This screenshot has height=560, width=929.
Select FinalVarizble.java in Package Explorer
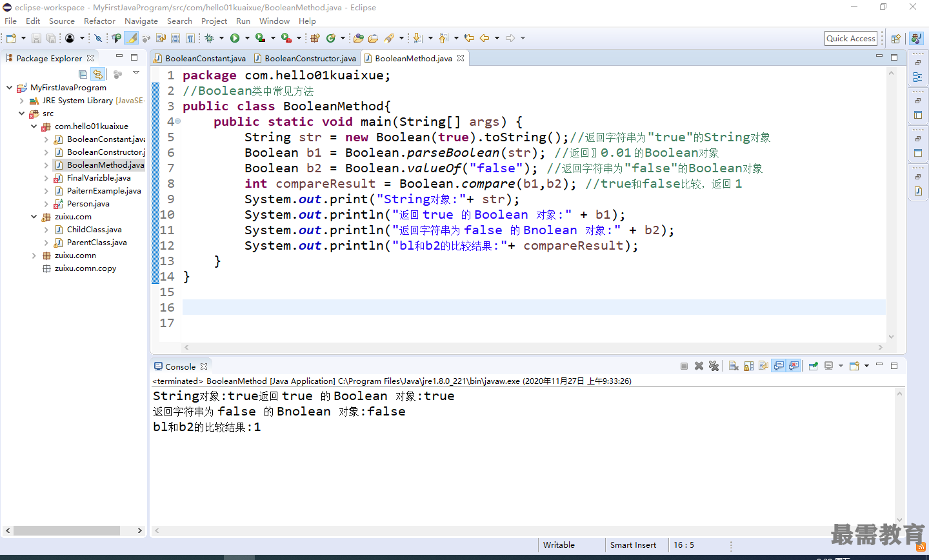(x=99, y=178)
